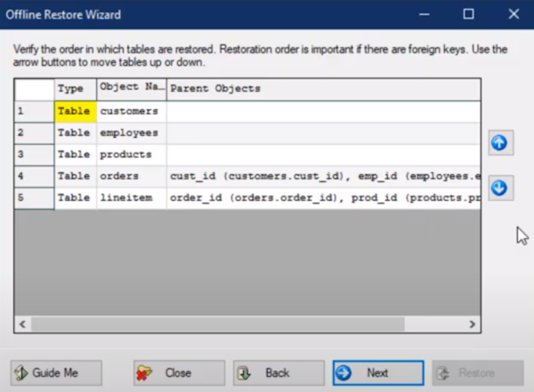534x392 pixels.
Task: Minimize the Offline Restore Wizard window
Action: [424, 14]
